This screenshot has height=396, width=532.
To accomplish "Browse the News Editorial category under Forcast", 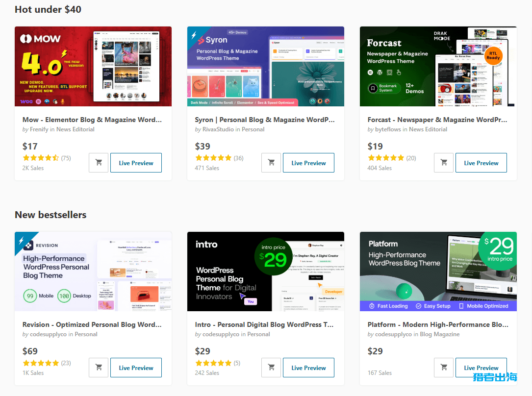I will pyautogui.click(x=428, y=129).
